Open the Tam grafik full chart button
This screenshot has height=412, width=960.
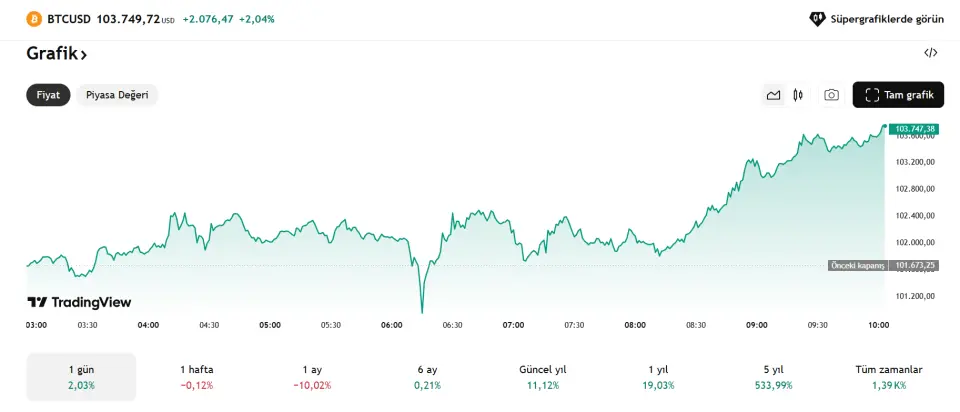898,95
